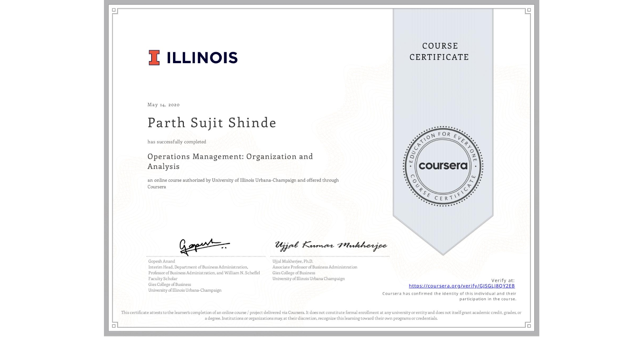
Task: Select the name Parth Sujit Shinde
Action: click(212, 123)
